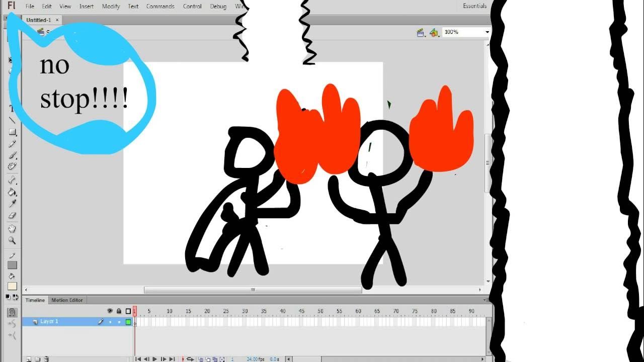This screenshot has width=644, height=362.
Task: Toggle Edit Multiple Frames button
Action: 215,359
